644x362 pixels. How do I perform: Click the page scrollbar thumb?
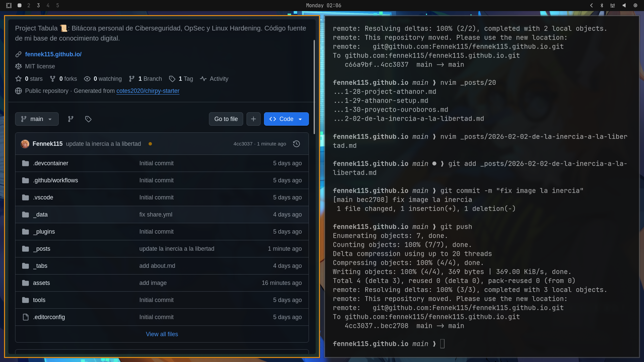[x=314, y=87]
